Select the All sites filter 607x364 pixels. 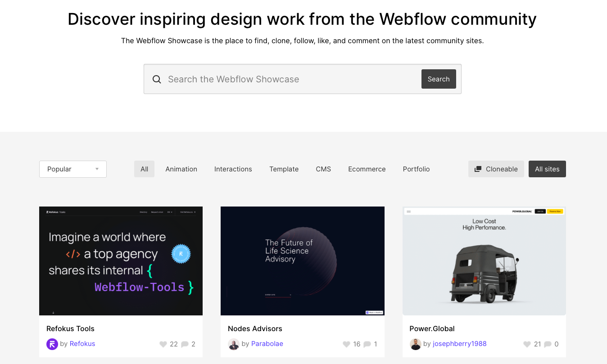547,169
